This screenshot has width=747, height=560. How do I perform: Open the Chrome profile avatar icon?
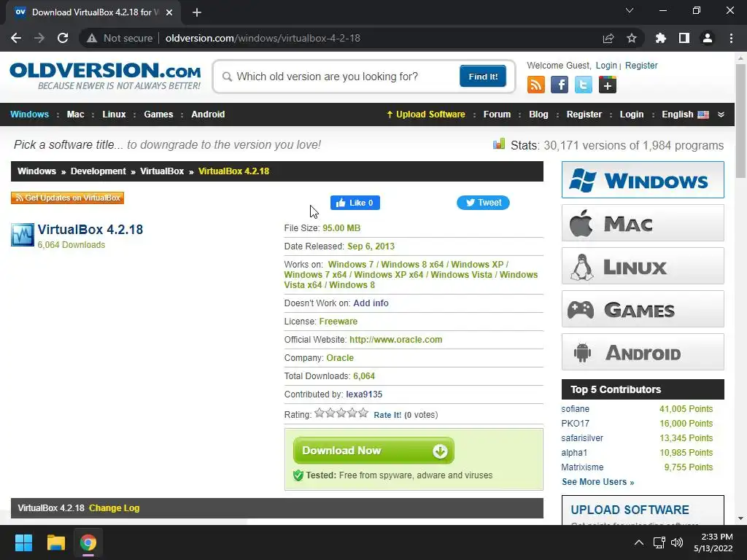click(708, 38)
